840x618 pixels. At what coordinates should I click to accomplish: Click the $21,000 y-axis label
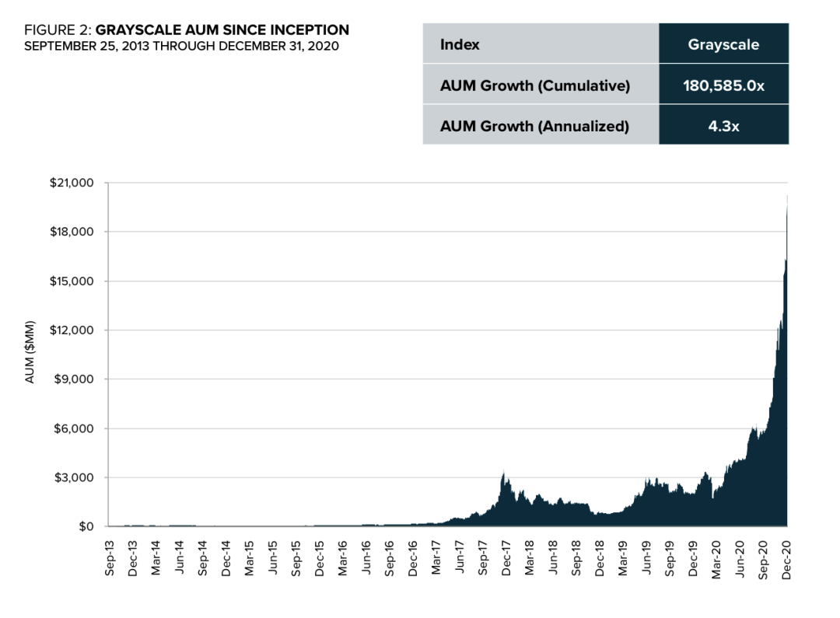(x=72, y=183)
